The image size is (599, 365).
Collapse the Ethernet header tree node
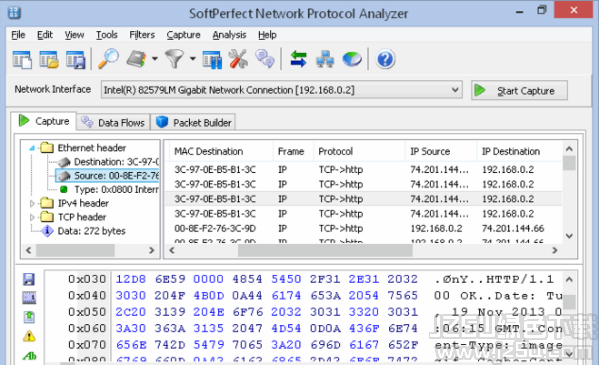coord(32,148)
